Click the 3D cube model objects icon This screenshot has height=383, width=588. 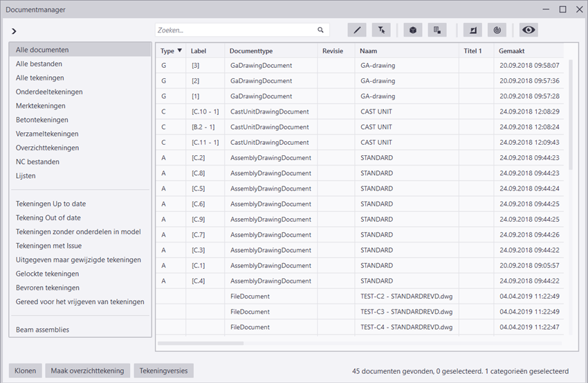[413, 30]
